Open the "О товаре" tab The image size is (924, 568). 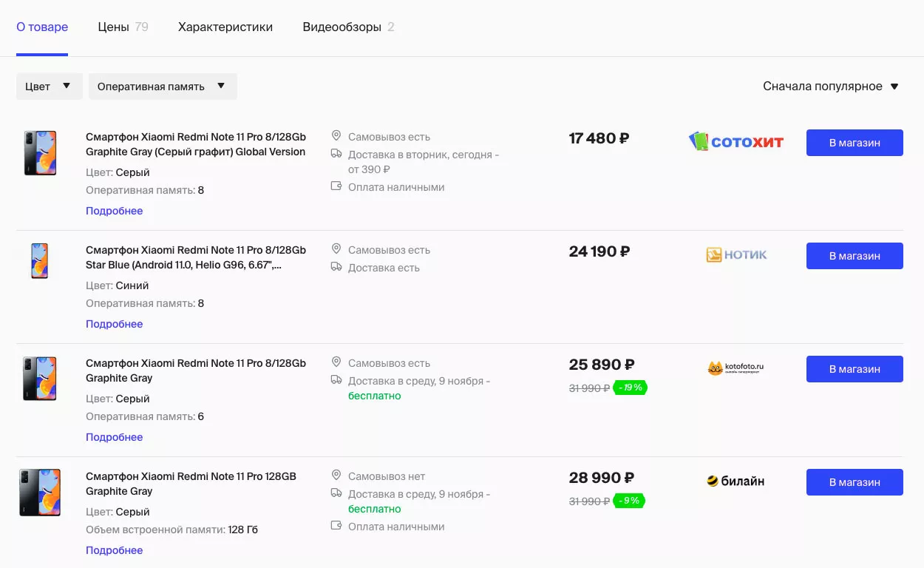(42, 27)
